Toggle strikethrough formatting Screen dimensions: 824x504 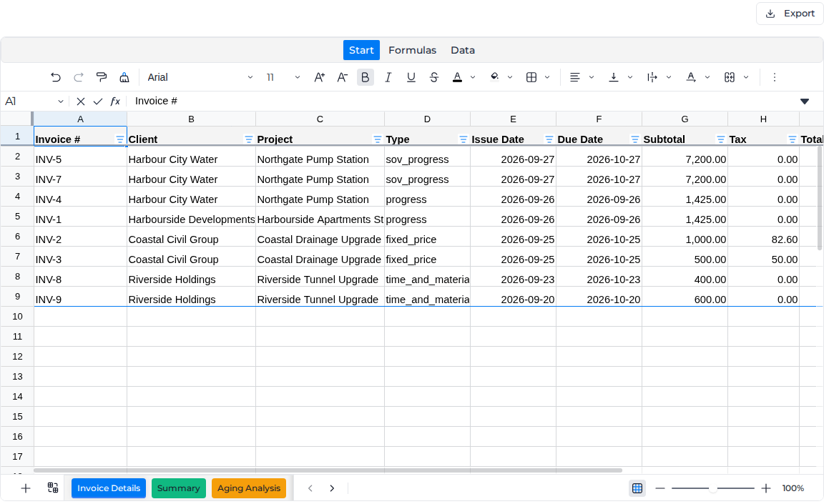(434, 77)
